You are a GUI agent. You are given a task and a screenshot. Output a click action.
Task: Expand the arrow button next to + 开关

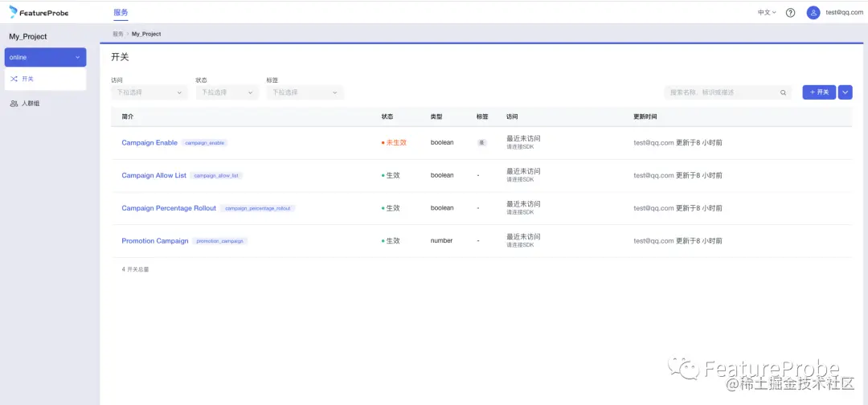coord(845,92)
